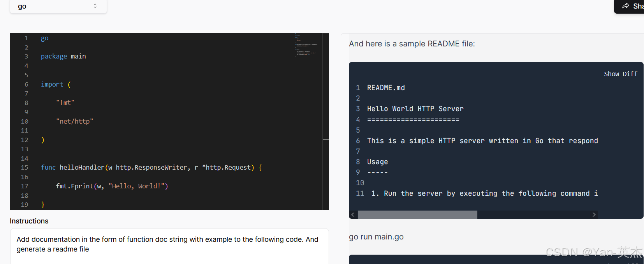The height and width of the screenshot is (264, 644).
Task: Click the 'func helloHandler' declaration line
Action: pyautogui.click(x=151, y=167)
